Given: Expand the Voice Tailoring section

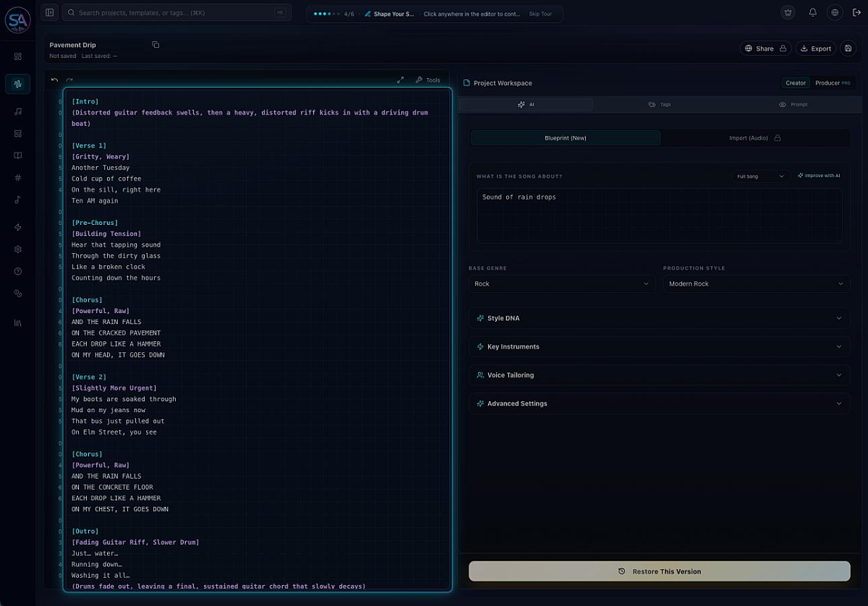Looking at the screenshot, I should coord(659,375).
